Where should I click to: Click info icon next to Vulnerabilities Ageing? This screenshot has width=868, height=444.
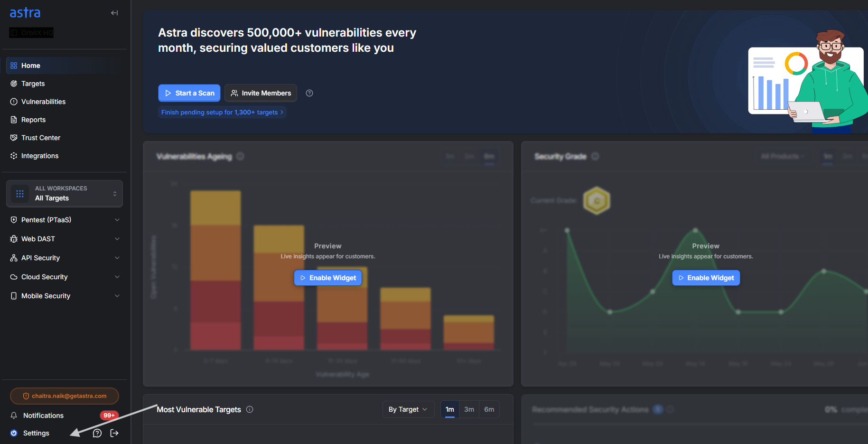(x=240, y=156)
